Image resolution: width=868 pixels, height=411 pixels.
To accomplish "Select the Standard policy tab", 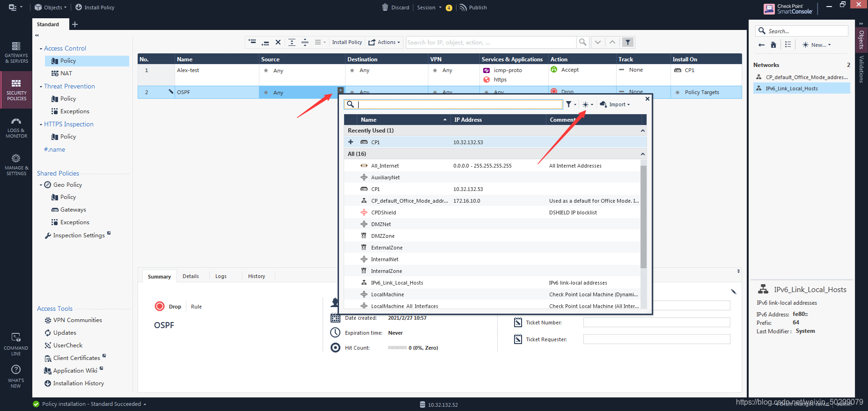I will click(48, 24).
